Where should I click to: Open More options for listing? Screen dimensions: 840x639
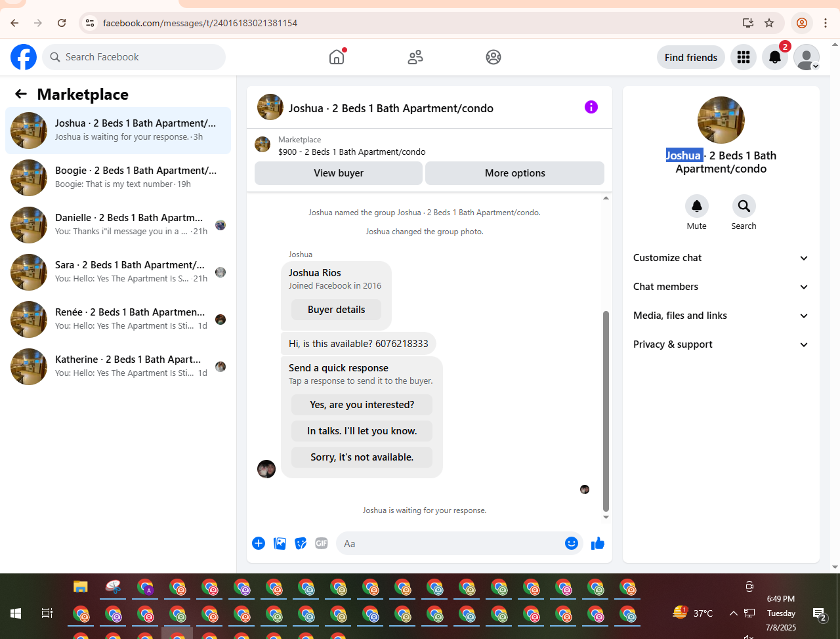click(x=515, y=173)
